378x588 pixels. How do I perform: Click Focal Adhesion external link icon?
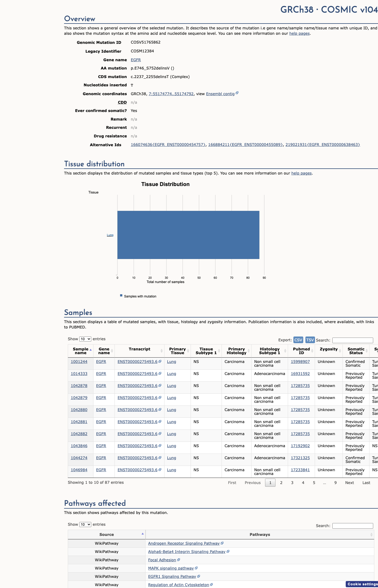(x=179, y=560)
